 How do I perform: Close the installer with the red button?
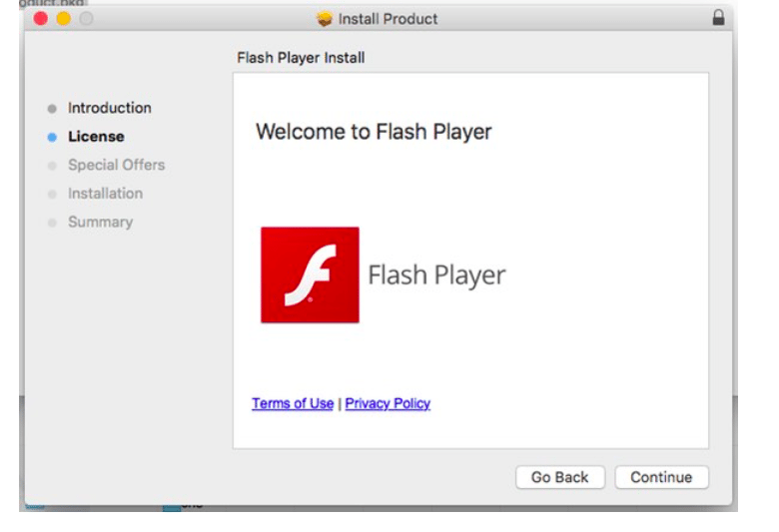point(41,18)
